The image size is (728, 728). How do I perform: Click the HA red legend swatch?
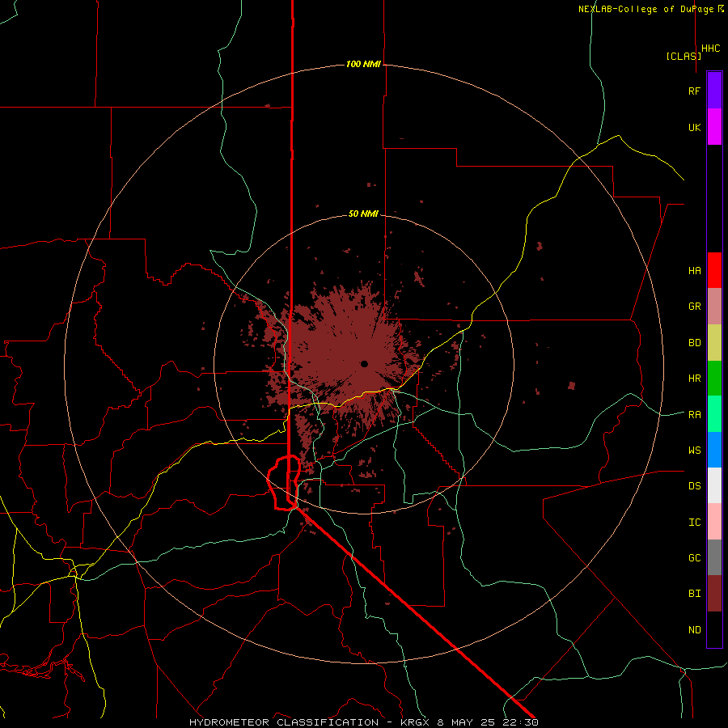point(714,270)
